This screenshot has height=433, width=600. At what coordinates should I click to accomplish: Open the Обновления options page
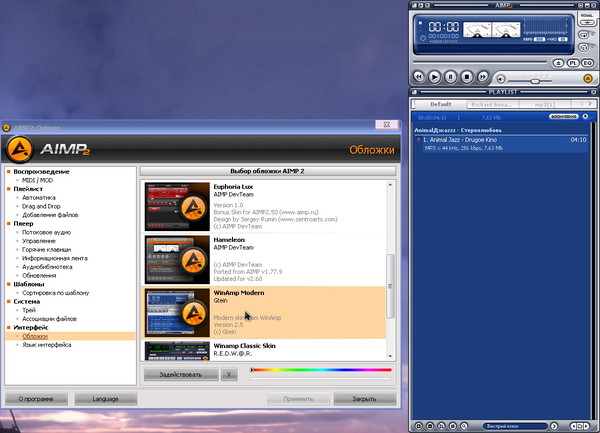coord(39,275)
